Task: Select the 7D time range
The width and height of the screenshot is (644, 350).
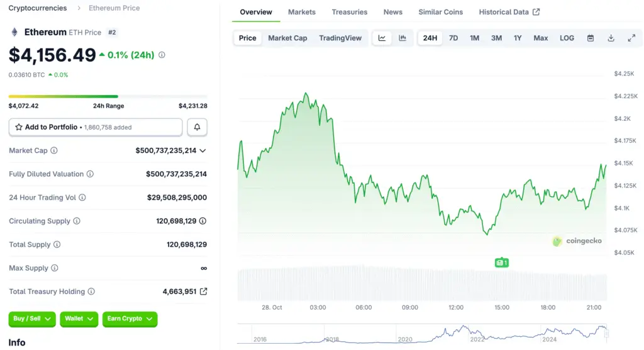Action: [453, 38]
